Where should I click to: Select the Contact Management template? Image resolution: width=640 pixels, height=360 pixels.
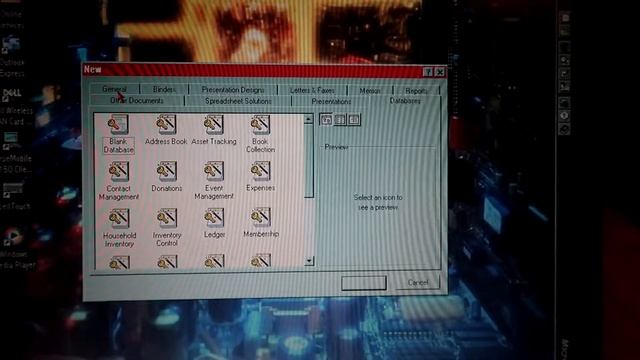118,181
